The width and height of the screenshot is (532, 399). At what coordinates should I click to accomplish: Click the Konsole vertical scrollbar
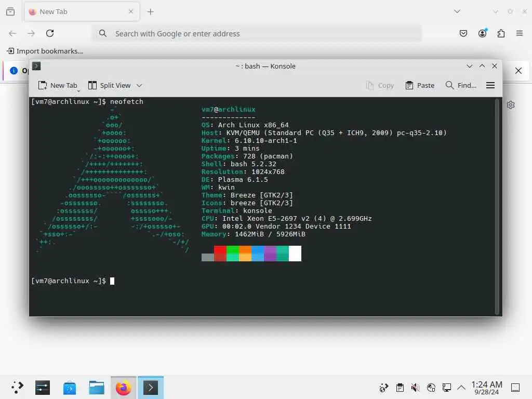click(497, 206)
